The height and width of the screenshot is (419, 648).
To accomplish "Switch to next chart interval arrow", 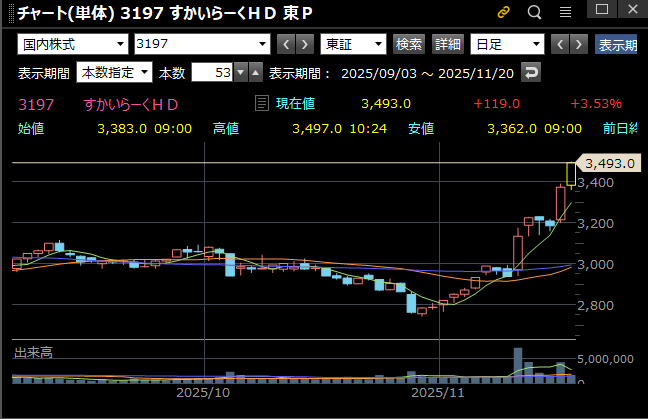I will point(579,45).
